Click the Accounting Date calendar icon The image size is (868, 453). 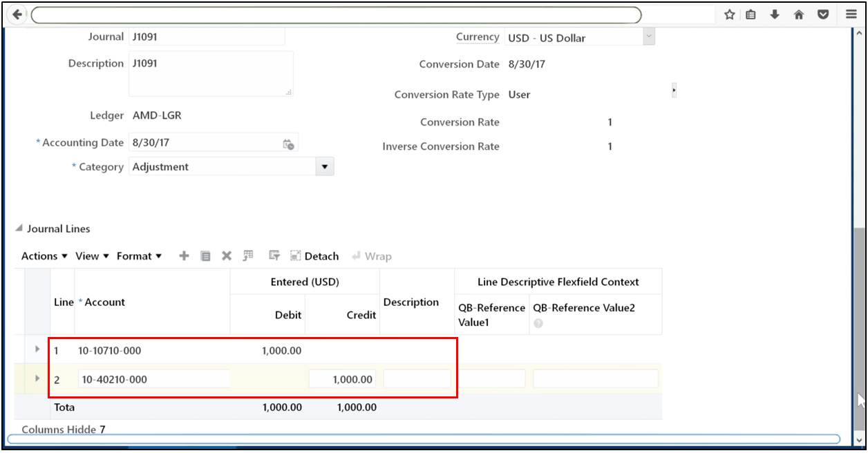[289, 143]
